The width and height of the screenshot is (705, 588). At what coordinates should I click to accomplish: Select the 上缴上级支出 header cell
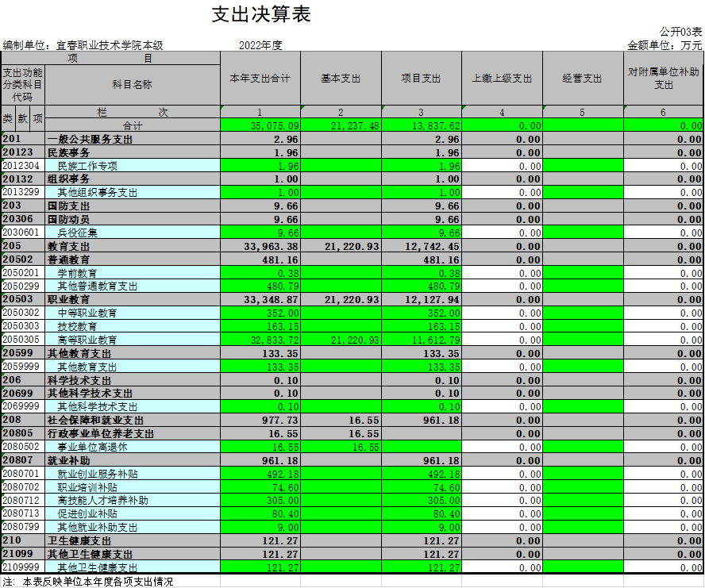point(502,79)
